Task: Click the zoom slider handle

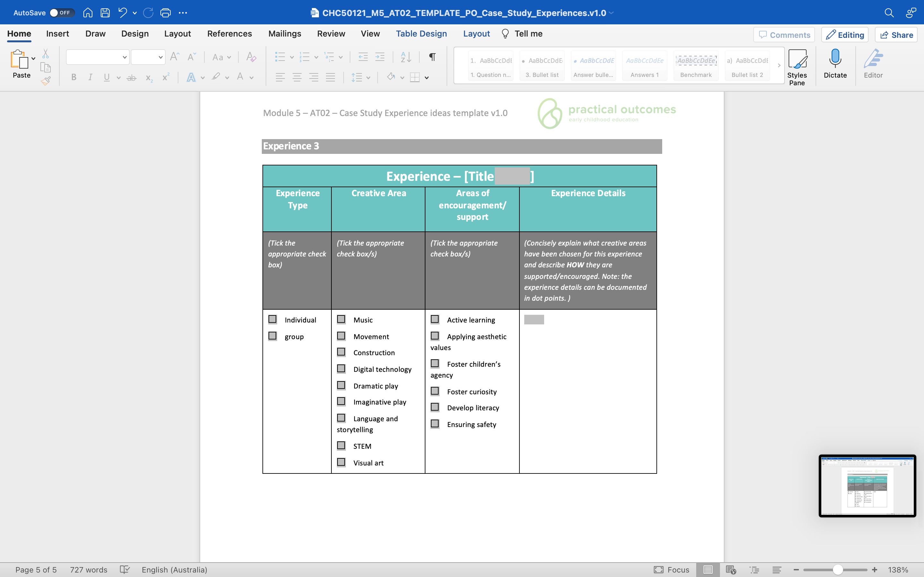Action: coord(838,570)
